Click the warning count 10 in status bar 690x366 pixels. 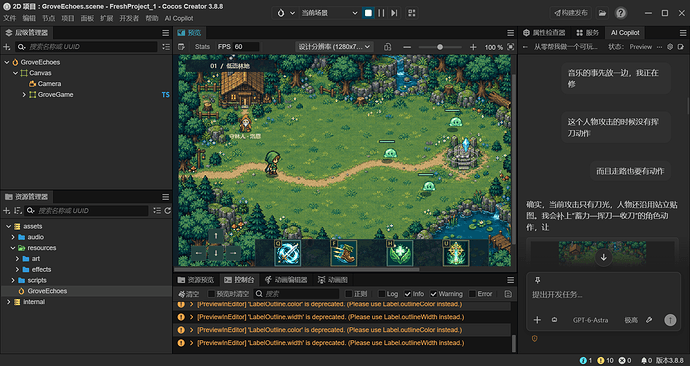(605, 360)
